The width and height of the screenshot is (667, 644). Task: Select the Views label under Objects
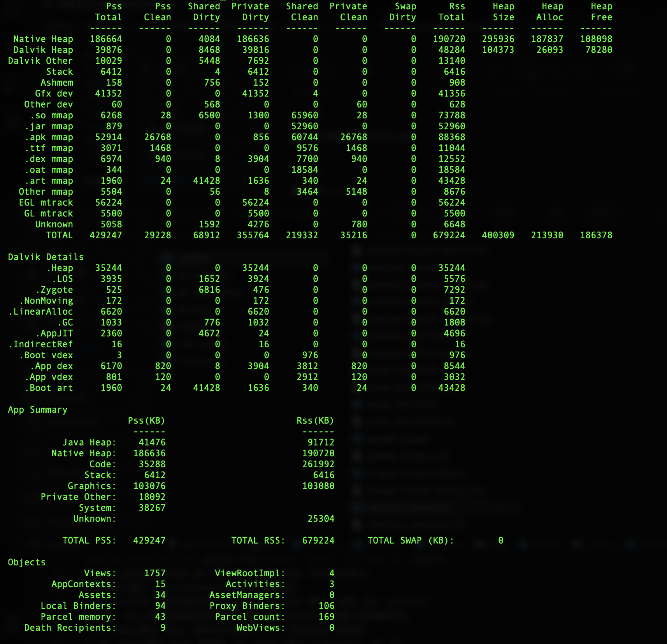tap(100, 573)
